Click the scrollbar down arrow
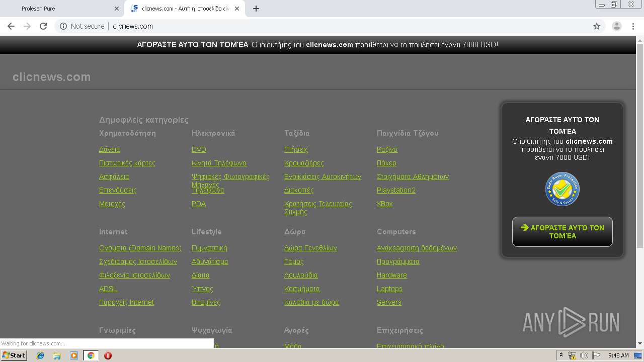Screen dimensions: 644x362 coord(640,344)
